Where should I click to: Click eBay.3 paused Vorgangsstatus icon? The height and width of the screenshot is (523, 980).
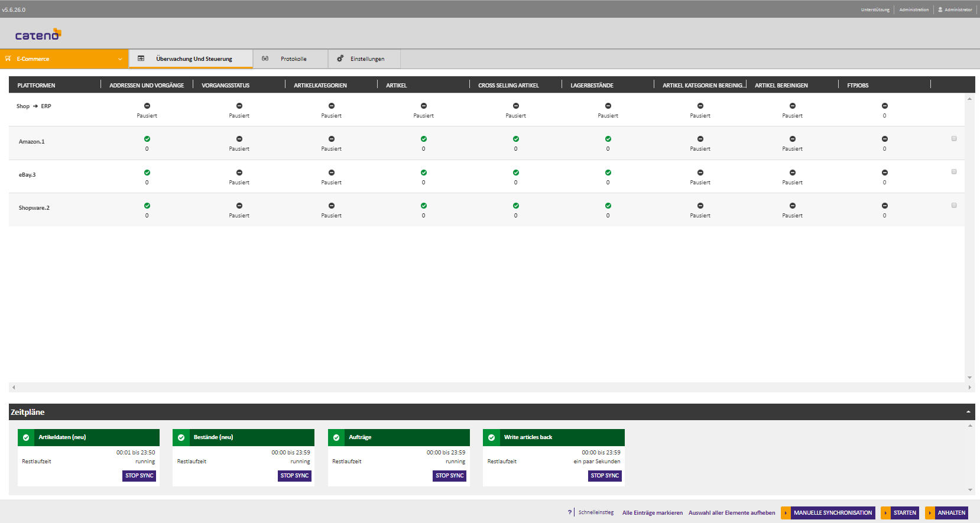pyautogui.click(x=239, y=173)
